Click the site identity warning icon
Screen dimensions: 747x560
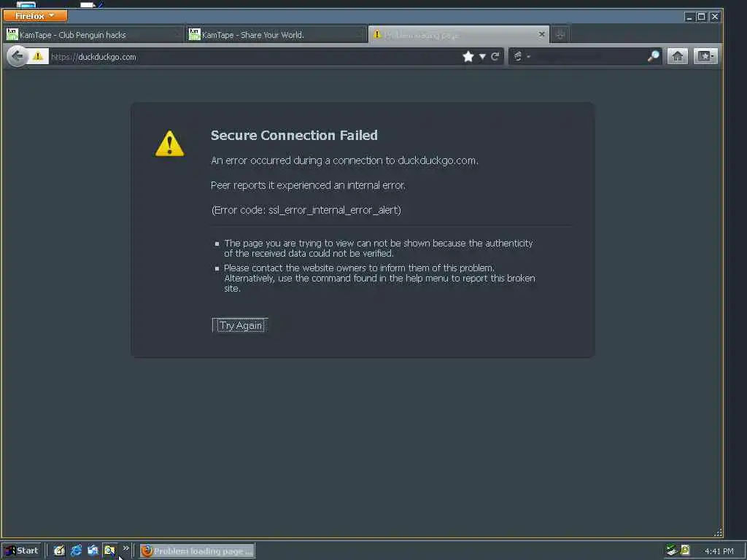(x=38, y=57)
